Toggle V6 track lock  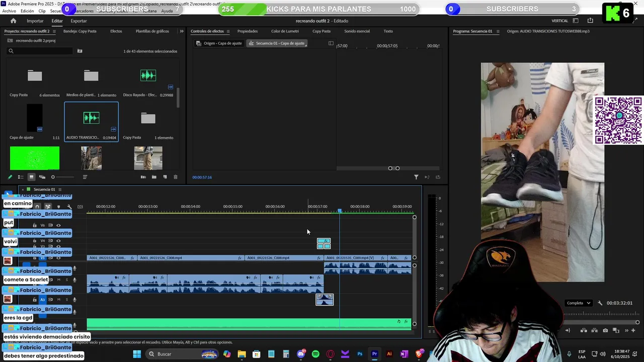tap(35, 225)
